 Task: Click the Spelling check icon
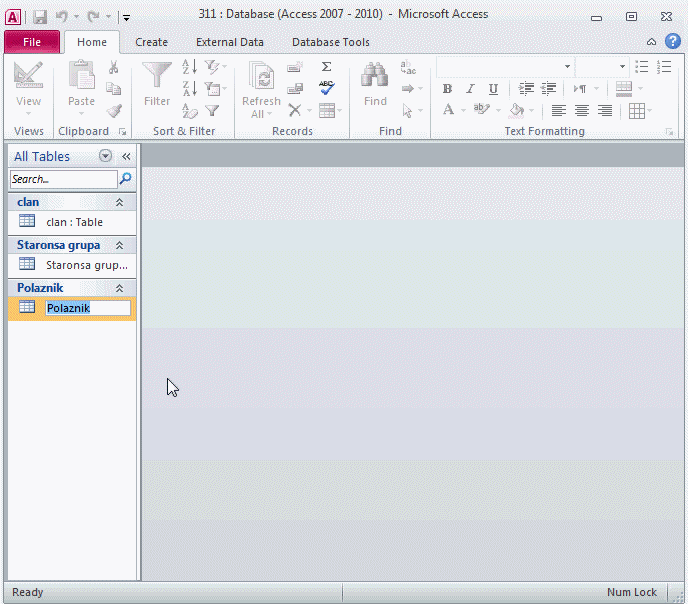pyautogui.click(x=326, y=89)
